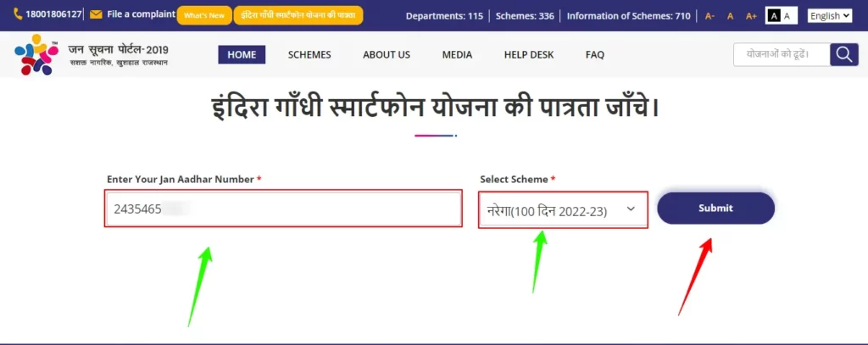Reset font size with the orange A button

click(x=730, y=16)
